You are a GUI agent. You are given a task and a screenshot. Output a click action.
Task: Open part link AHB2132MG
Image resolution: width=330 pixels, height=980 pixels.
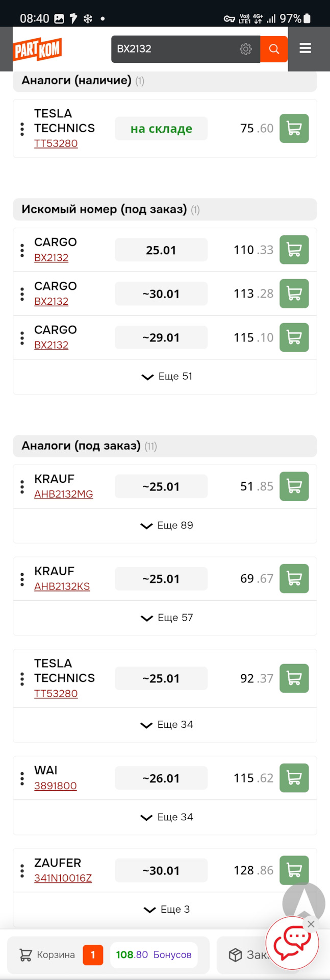pos(63,494)
